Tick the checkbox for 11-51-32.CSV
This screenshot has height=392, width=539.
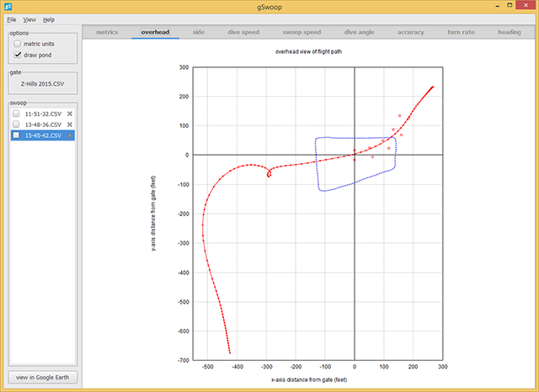pos(15,113)
